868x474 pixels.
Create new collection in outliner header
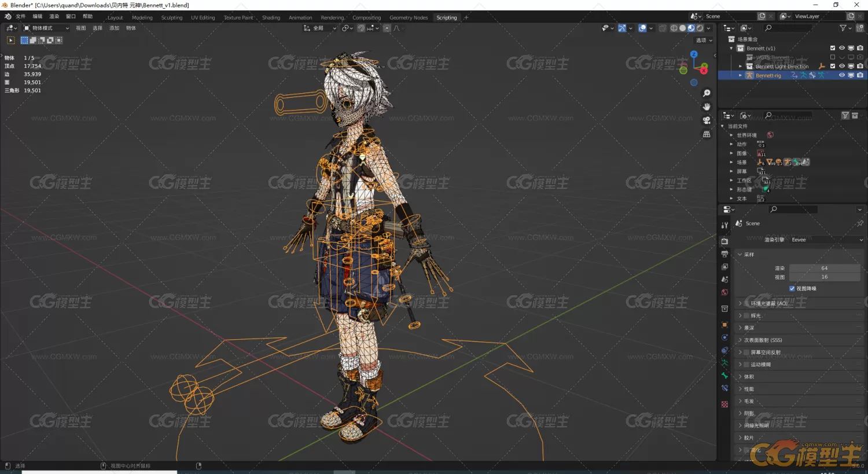[x=860, y=28]
